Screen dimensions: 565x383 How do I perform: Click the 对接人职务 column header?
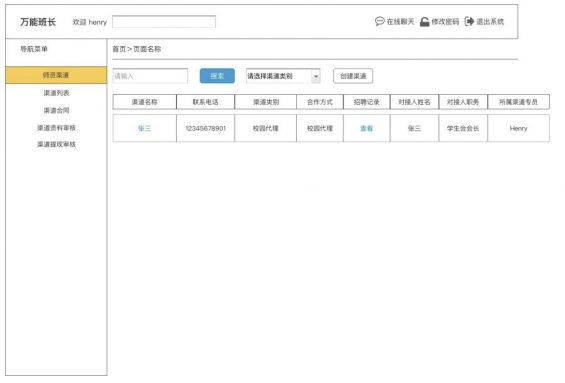(463, 102)
